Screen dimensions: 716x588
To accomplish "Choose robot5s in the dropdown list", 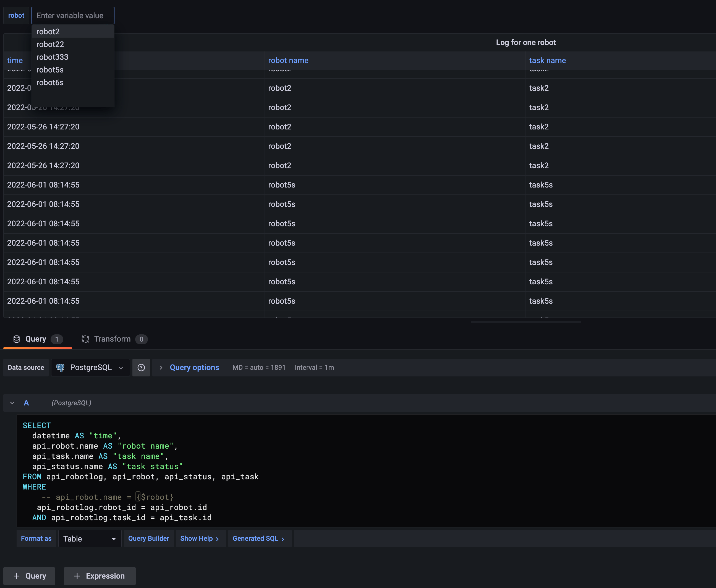I will pos(50,70).
